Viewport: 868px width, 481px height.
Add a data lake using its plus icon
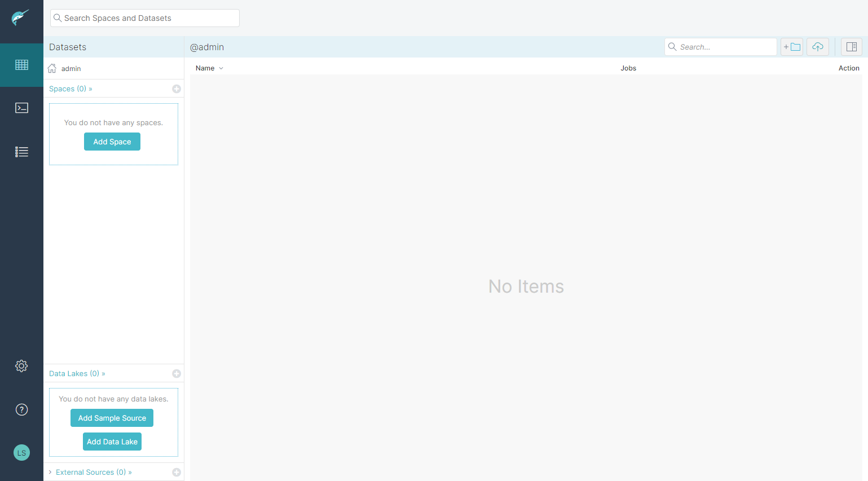177,373
